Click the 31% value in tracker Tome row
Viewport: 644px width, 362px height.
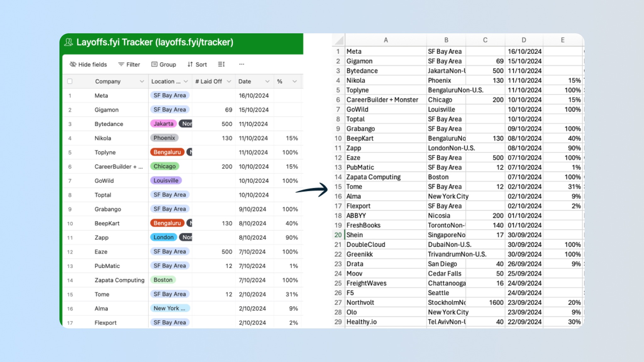[x=292, y=294]
